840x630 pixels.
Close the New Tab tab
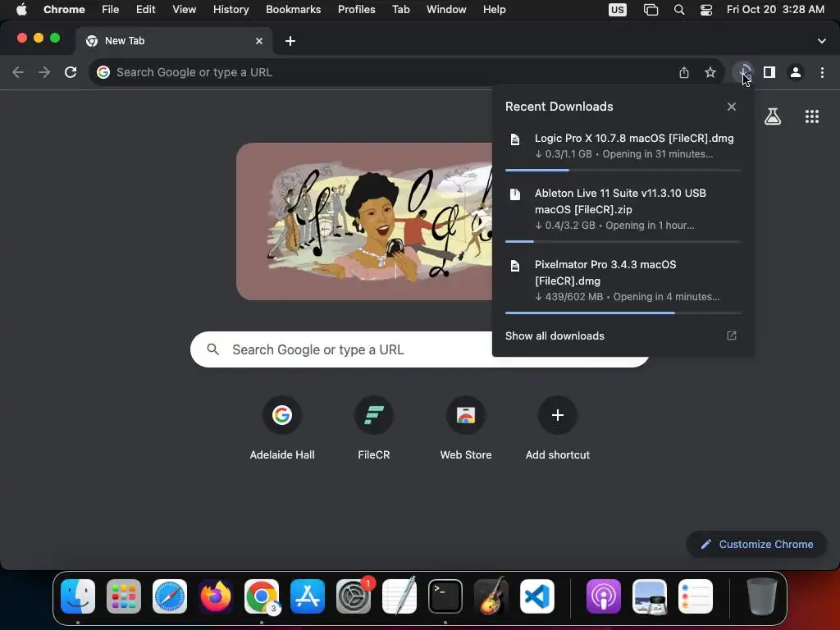coord(259,41)
